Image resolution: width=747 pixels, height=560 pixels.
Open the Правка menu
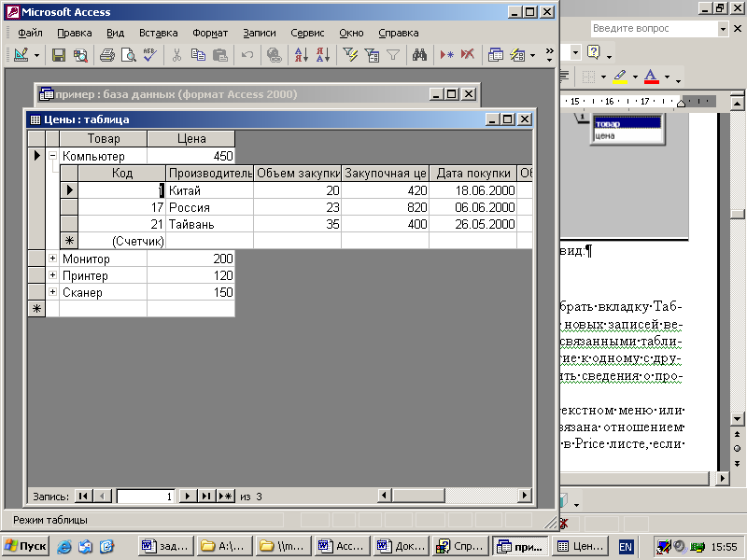point(75,33)
